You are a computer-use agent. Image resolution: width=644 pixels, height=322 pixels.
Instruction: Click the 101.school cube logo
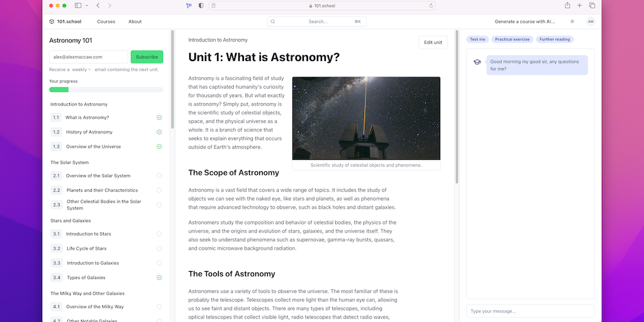point(52,21)
